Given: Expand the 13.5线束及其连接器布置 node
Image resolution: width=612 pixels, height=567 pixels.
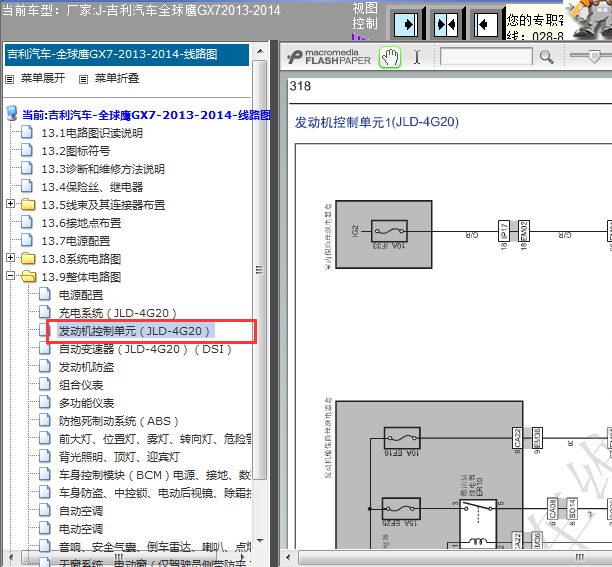Looking at the screenshot, I should click(x=11, y=203).
